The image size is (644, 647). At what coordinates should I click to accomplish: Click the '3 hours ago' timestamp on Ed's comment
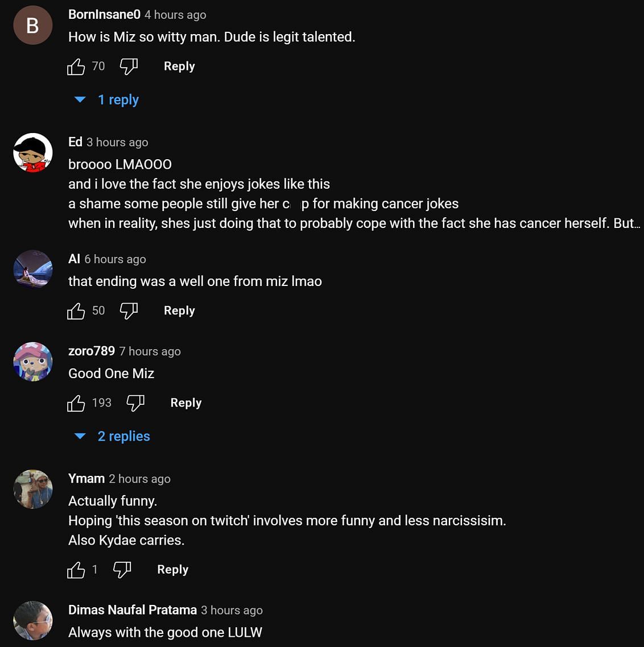click(117, 142)
